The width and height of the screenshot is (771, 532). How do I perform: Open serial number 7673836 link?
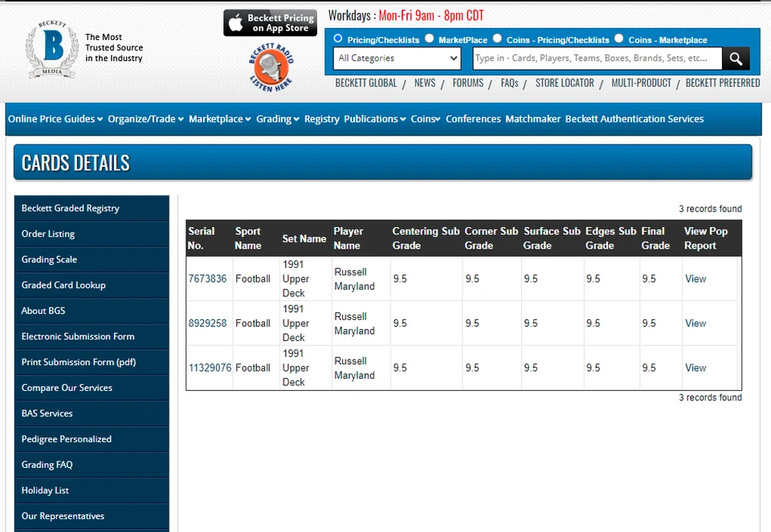[207, 278]
